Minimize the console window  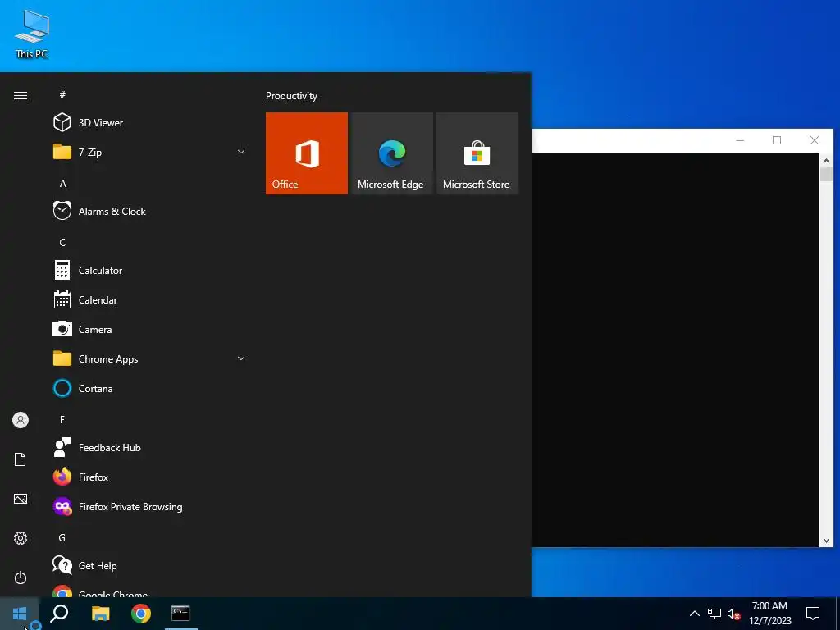tap(740, 140)
